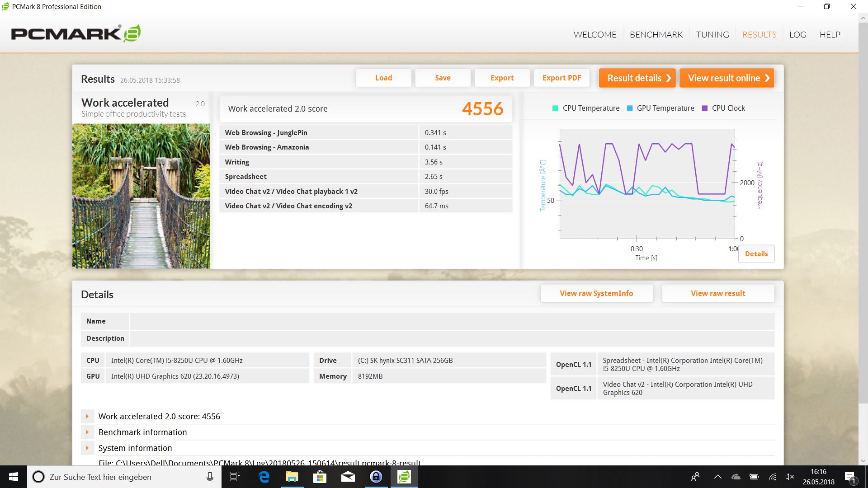Open Microsoft Edge from taskbar
This screenshot has width=868, height=488.
(264, 477)
